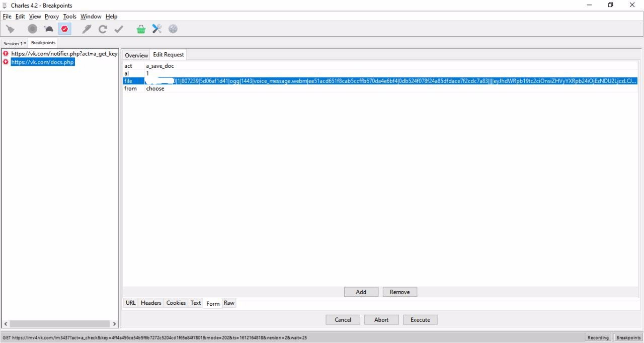Click the Compose pen icon

coord(87,29)
